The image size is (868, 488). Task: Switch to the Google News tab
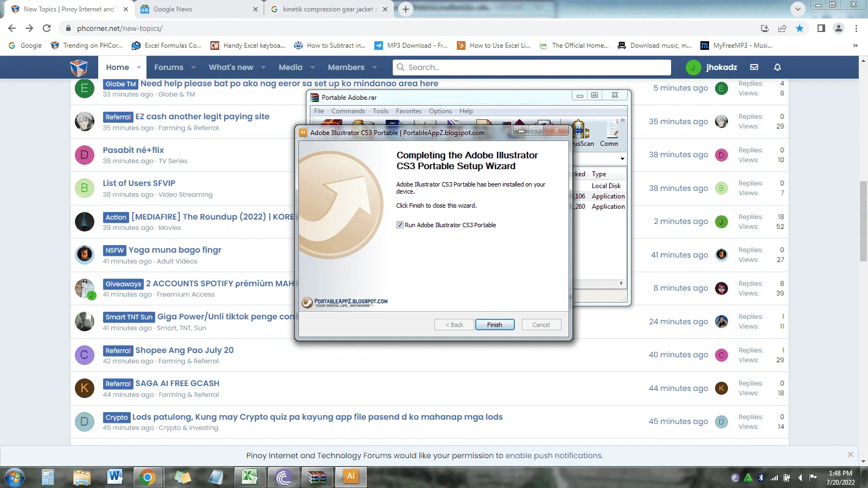198,9
